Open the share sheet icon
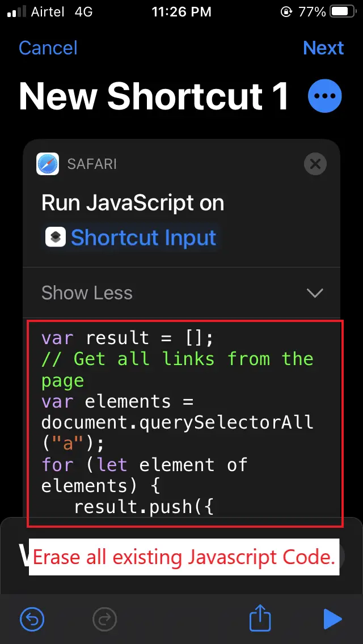The image size is (363, 644). [x=260, y=617]
